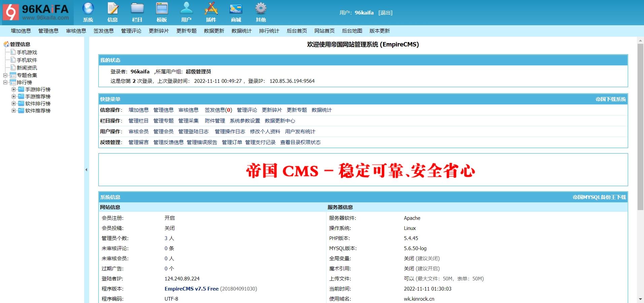Open 新闻资讯 in the tree
This screenshot has width=644, height=303.
(x=27, y=68)
